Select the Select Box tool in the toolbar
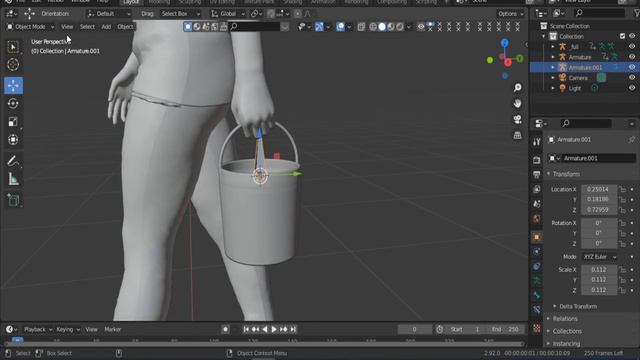Screen dimensions: 640x360 [x=13, y=47]
